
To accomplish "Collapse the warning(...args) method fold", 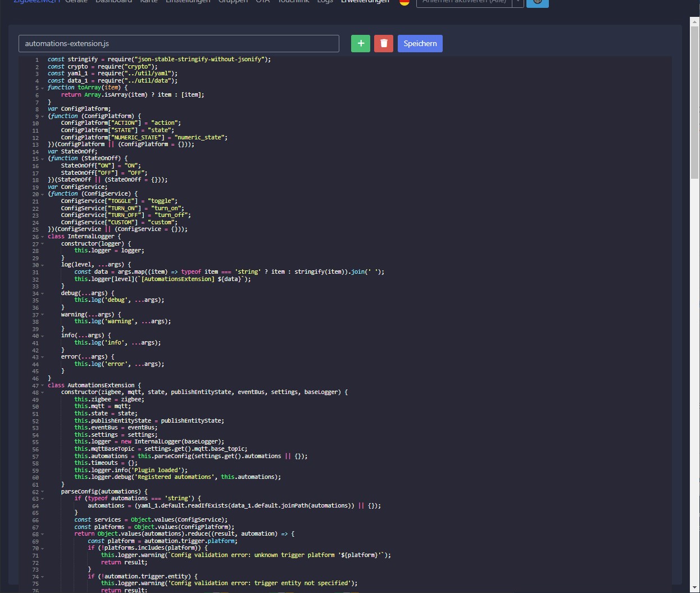I will tap(43, 315).
